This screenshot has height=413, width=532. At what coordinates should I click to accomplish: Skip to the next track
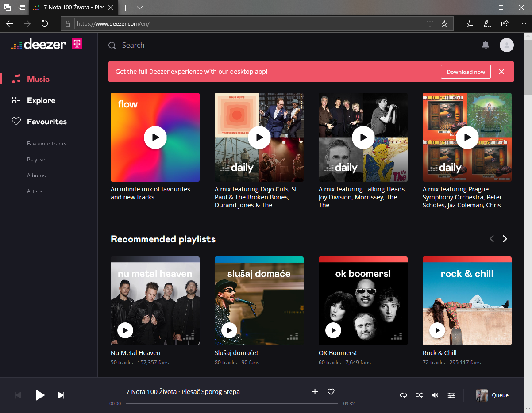click(x=61, y=395)
